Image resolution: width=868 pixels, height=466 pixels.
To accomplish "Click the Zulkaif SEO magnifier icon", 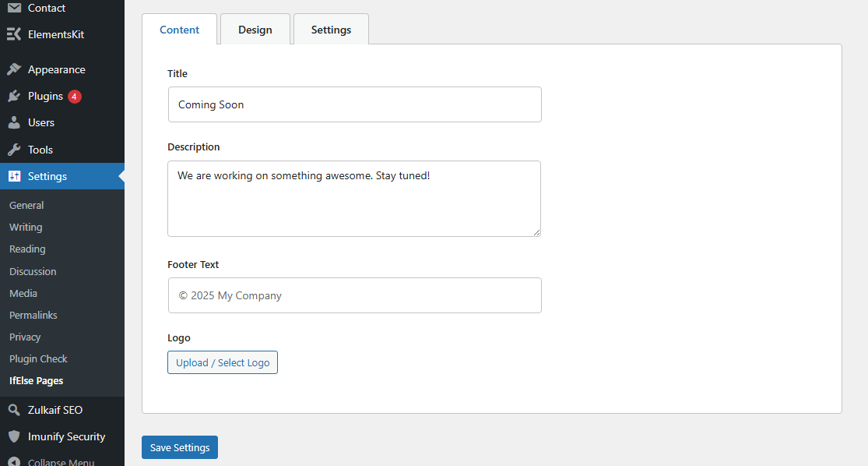I will click(x=14, y=410).
